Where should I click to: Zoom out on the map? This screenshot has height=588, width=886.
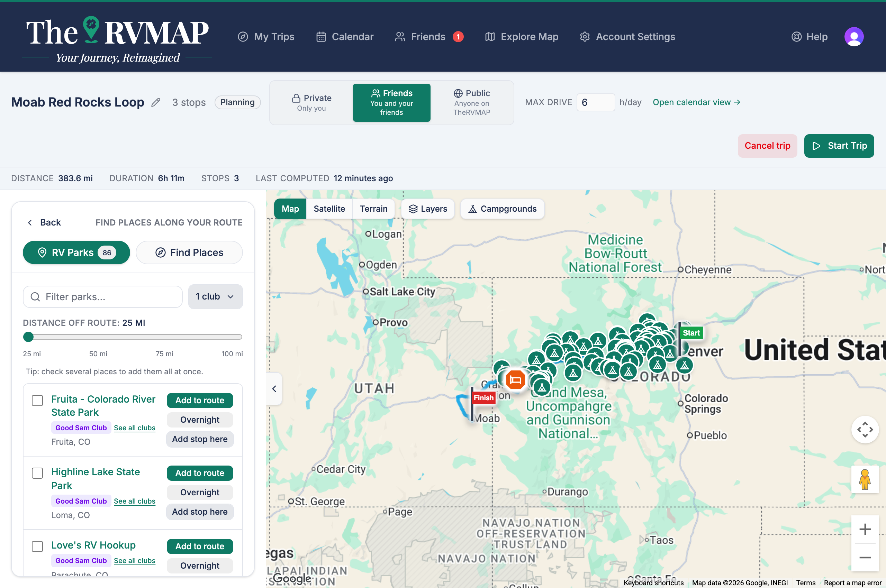(865, 558)
